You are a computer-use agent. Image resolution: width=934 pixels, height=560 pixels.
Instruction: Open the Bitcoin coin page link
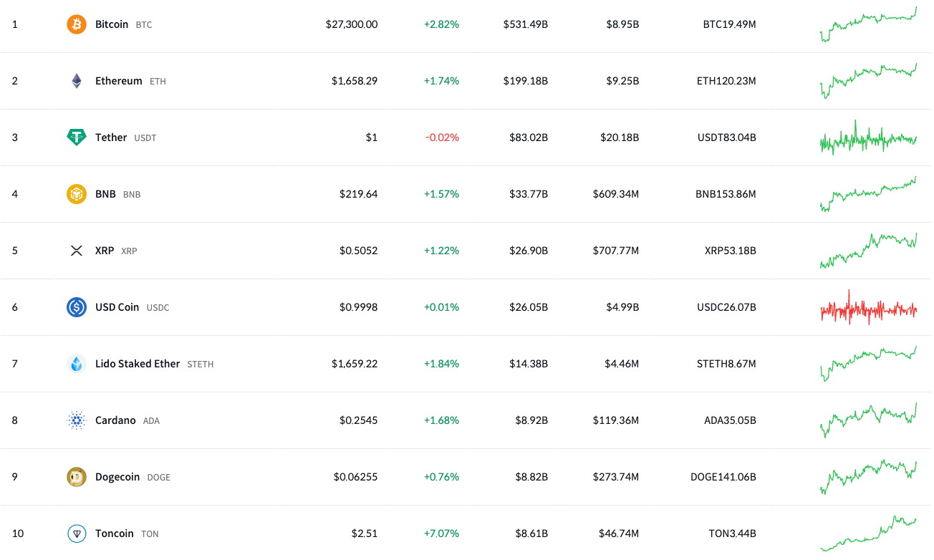tap(112, 24)
